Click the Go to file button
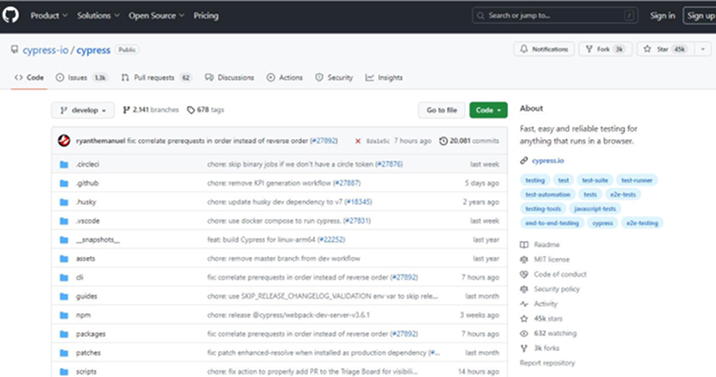Viewport: 716px width, 377px height. (x=442, y=110)
